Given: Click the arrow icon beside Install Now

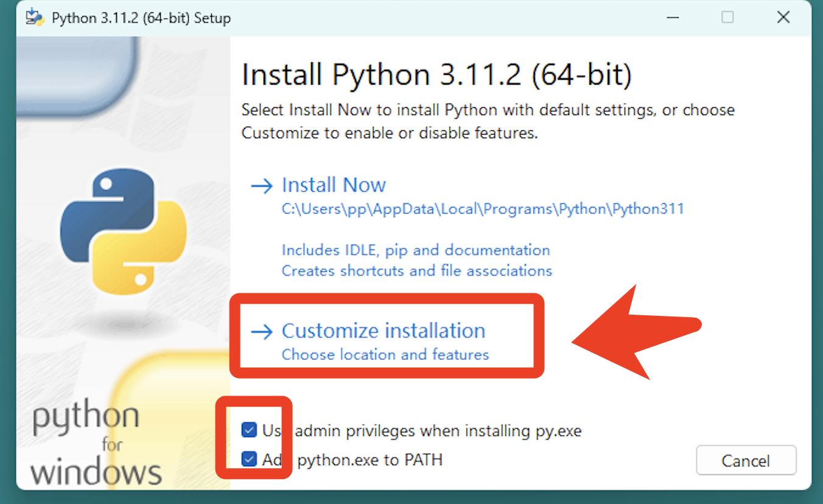Looking at the screenshot, I should [262, 186].
